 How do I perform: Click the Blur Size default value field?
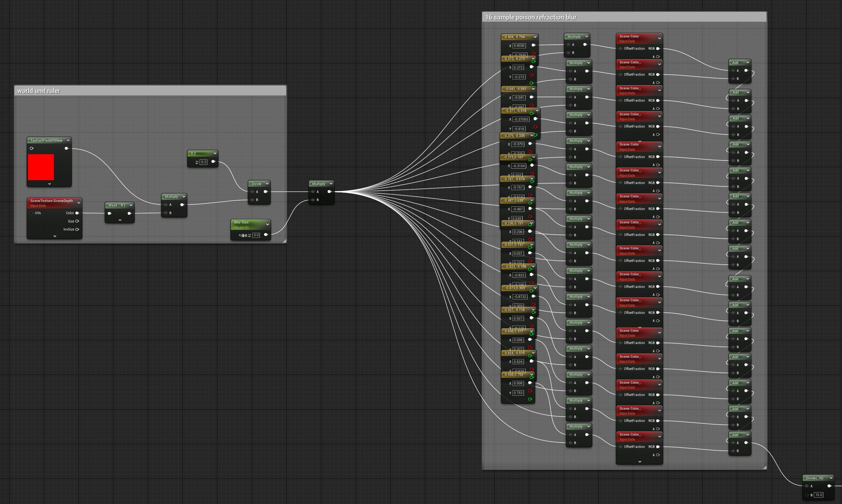click(256, 235)
